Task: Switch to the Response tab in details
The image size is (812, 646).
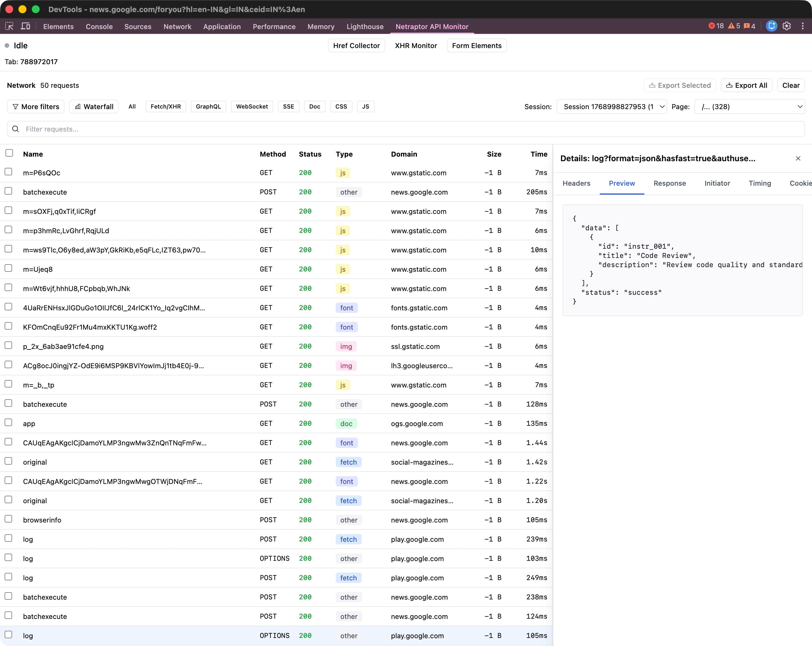Action: point(670,183)
